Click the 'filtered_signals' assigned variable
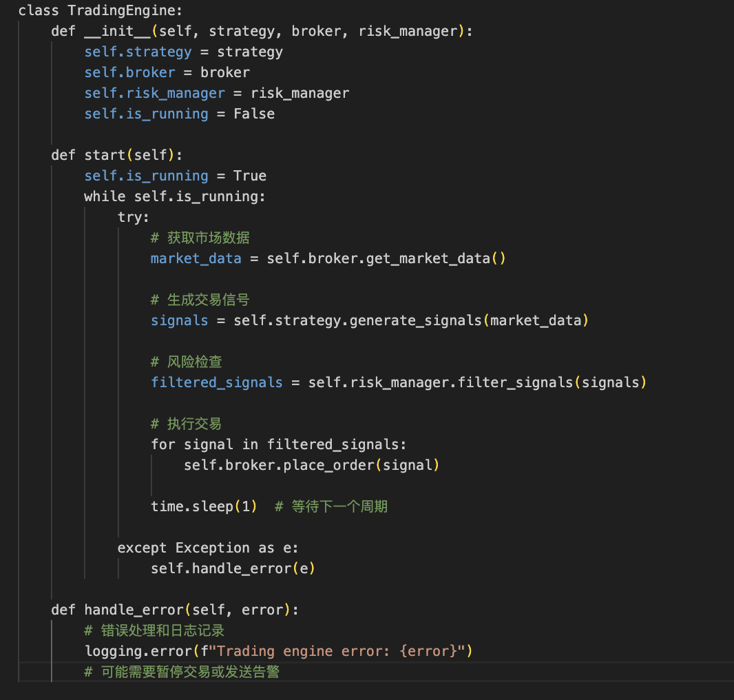This screenshot has width=734, height=700. point(217,382)
